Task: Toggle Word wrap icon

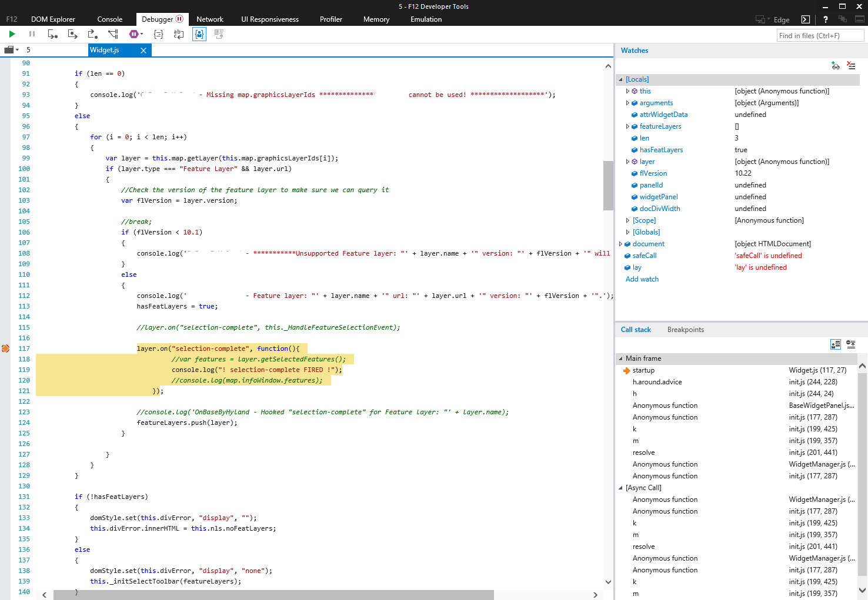Action: (x=179, y=34)
